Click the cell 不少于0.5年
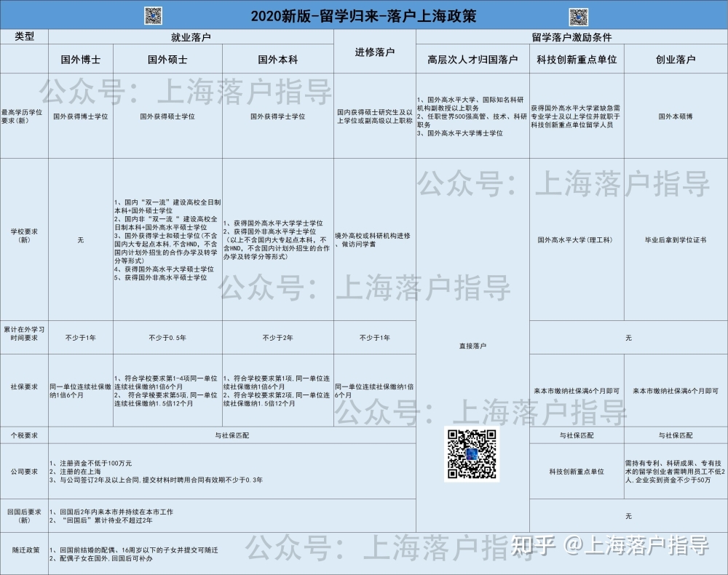The image size is (728, 575). pyautogui.click(x=167, y=338)
